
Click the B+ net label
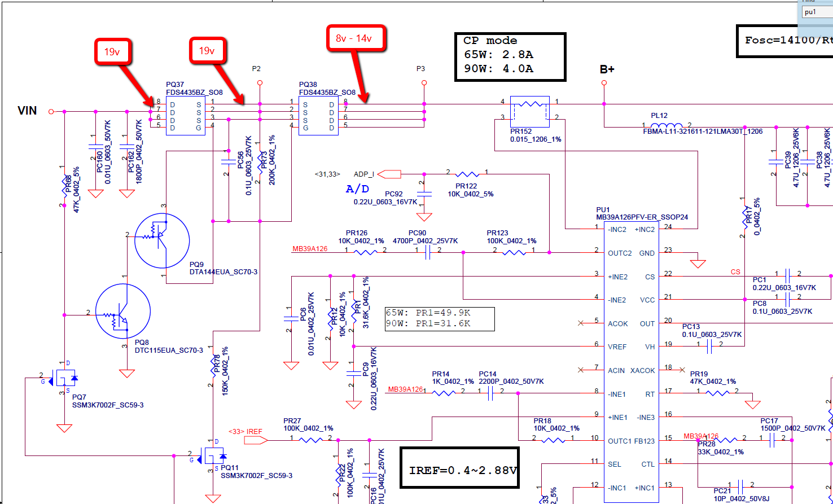[607, 70]
